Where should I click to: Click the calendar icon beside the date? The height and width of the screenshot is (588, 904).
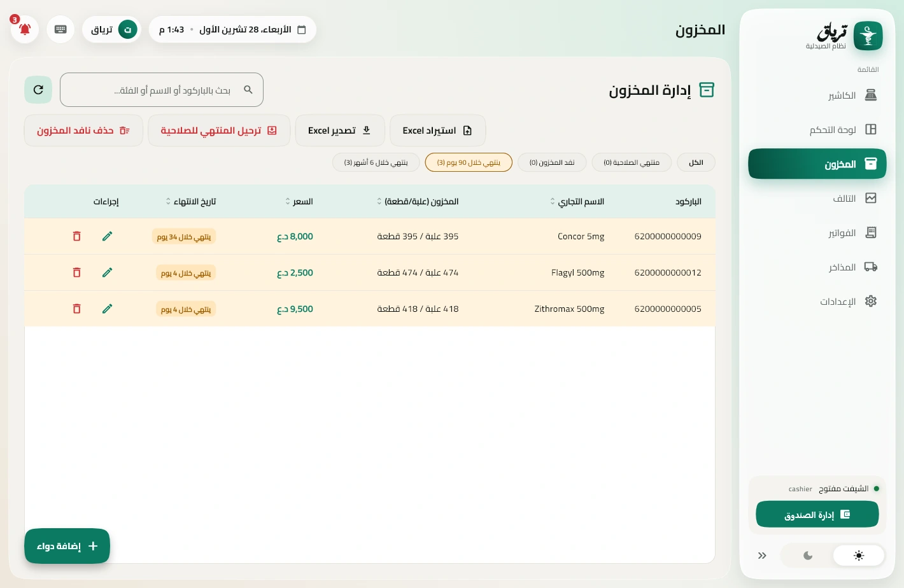[302, 30]
